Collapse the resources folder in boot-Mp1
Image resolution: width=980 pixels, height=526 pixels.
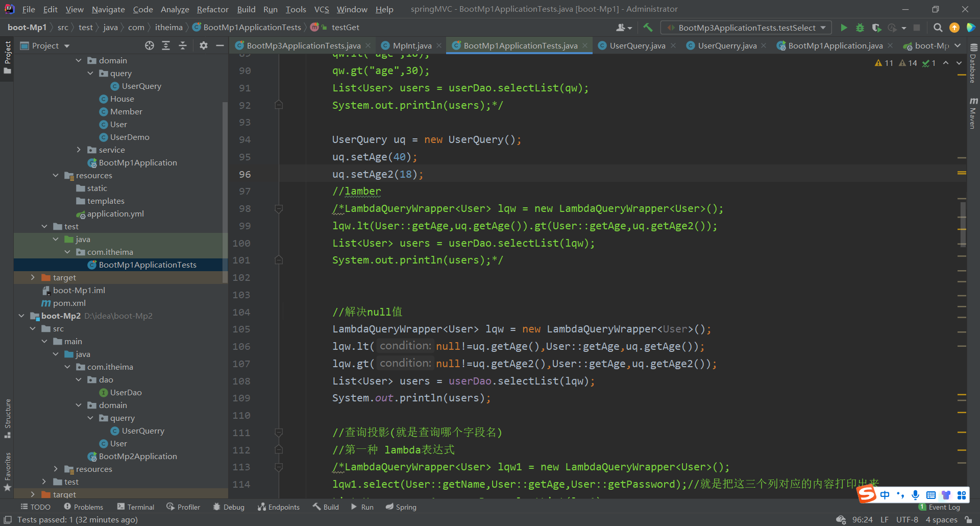[56, 175]
